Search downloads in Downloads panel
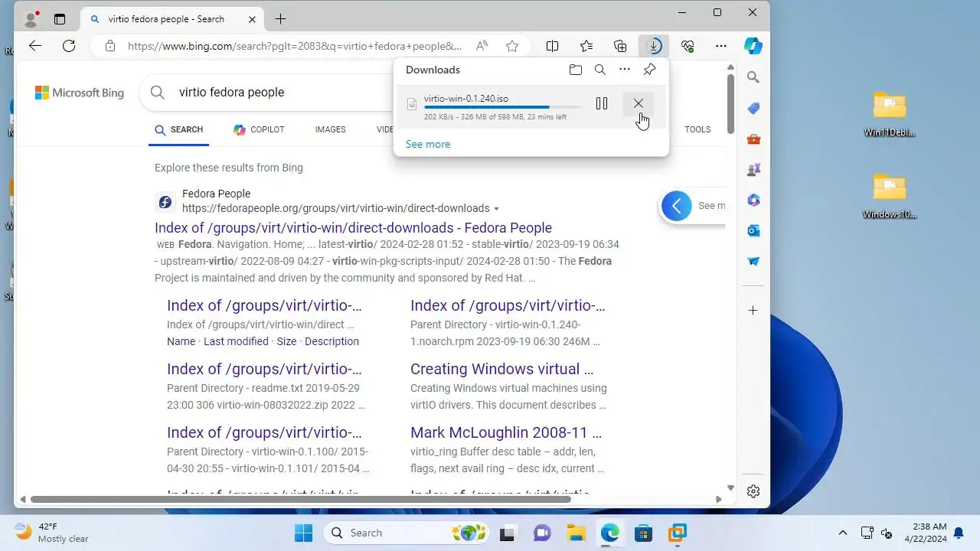 (600, 70)
